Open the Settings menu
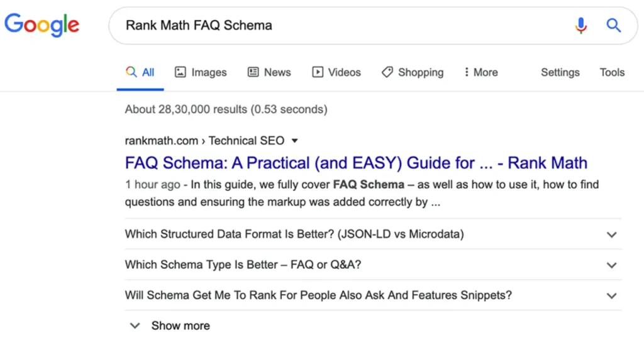Screen dimensions: 644x362 (x=559, y=72)
